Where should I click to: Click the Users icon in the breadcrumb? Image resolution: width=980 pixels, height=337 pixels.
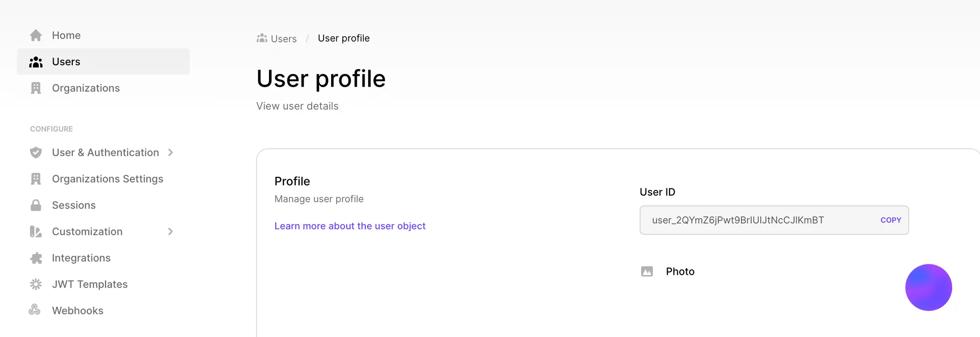[262, 38]
